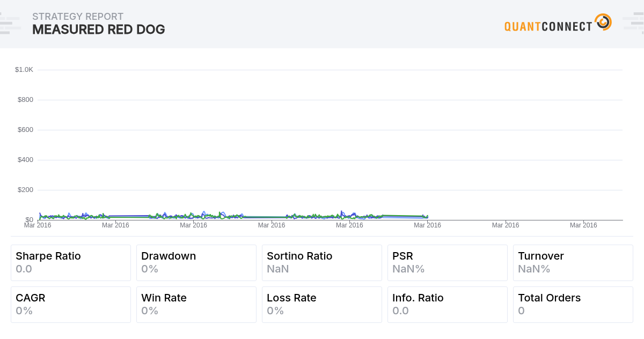Open the Sortino Ratio stat card
This screenshot has width=644, height=339.
coord(322,263)
